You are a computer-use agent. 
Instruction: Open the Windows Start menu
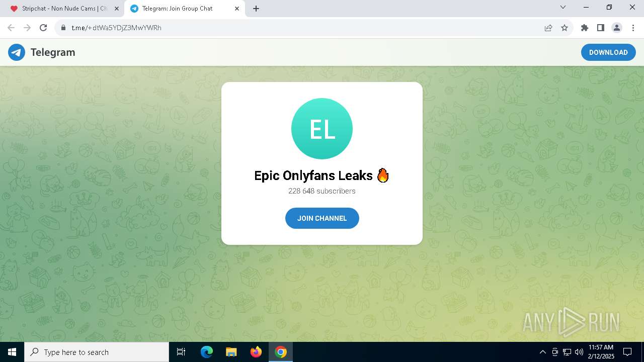pyautogui.click(x=12, y=352)
